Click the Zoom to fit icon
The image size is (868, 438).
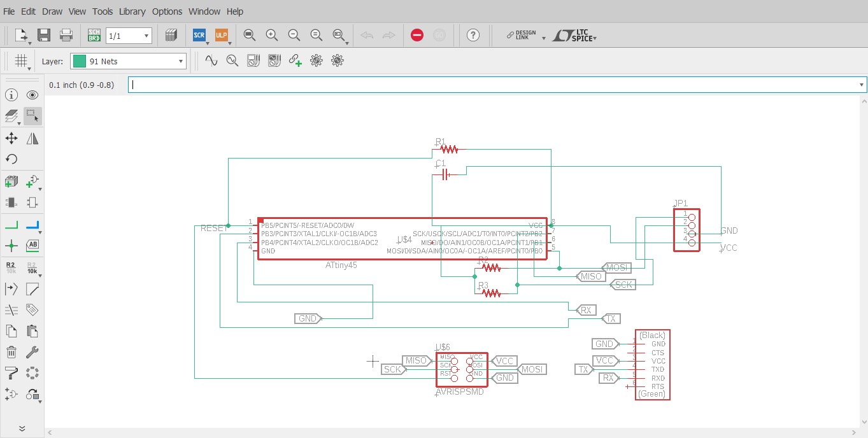point(249,35)
